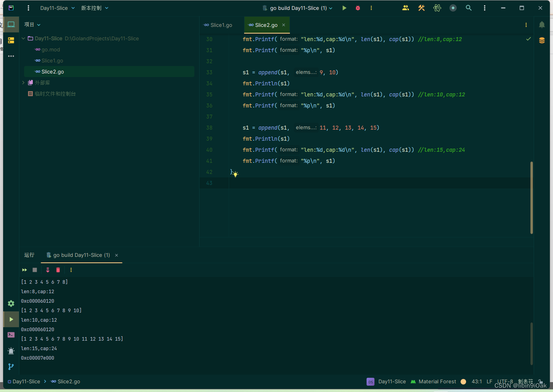Open the Day11-Slice project dropdown
Screen dimensions: 553x392
click(57, 8)
